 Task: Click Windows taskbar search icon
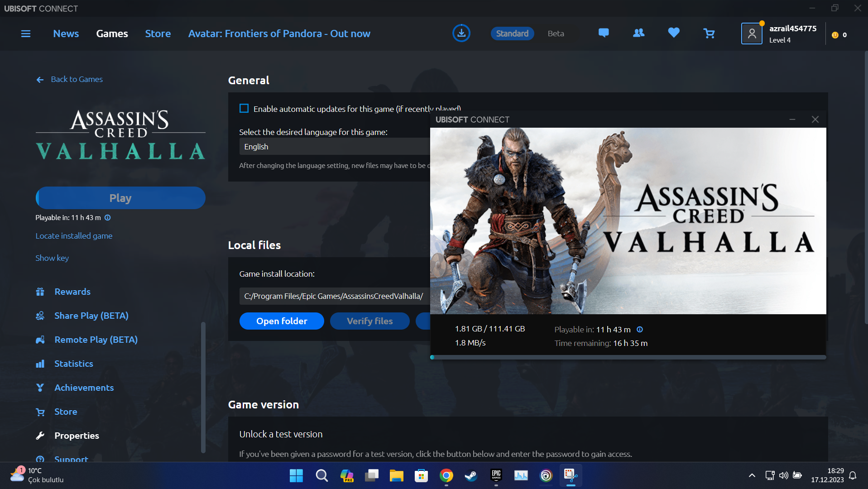[321, 475]
